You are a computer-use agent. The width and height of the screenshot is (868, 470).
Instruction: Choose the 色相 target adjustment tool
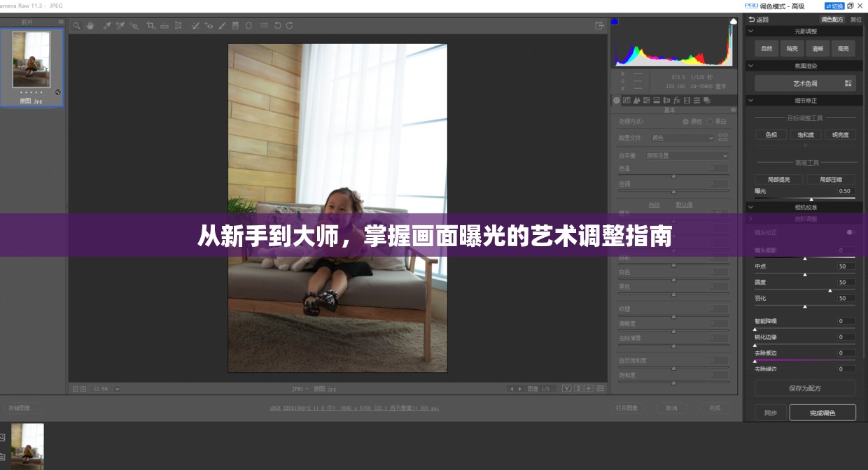point(771,135)
